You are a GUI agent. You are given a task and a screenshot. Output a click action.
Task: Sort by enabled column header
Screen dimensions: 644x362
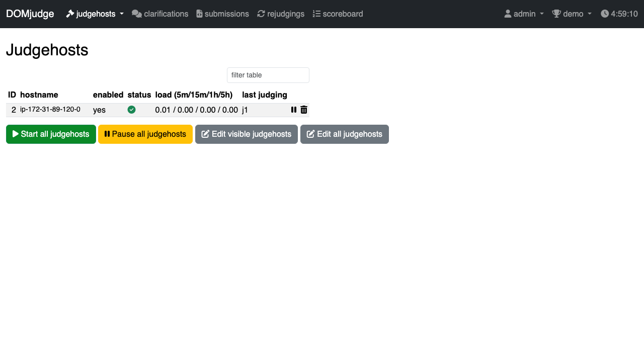coord(108,95)
